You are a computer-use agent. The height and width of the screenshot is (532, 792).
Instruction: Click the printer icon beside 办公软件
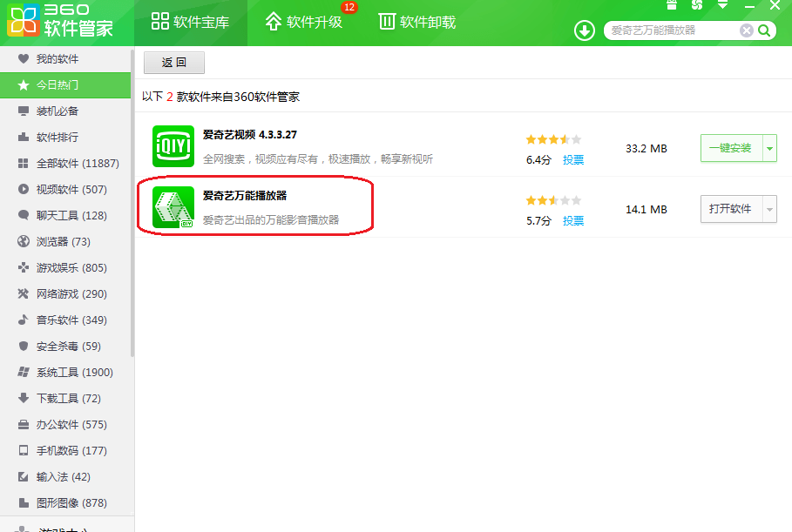(24, 425)
